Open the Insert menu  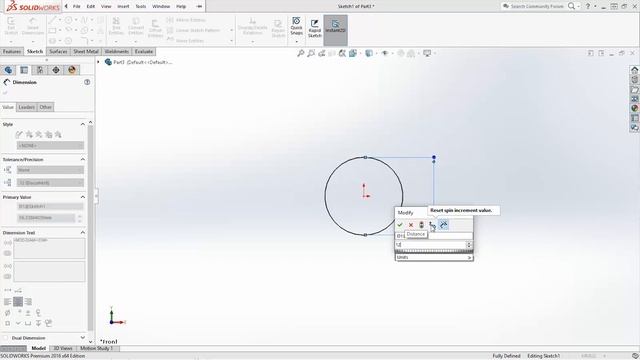coord(123,6)
